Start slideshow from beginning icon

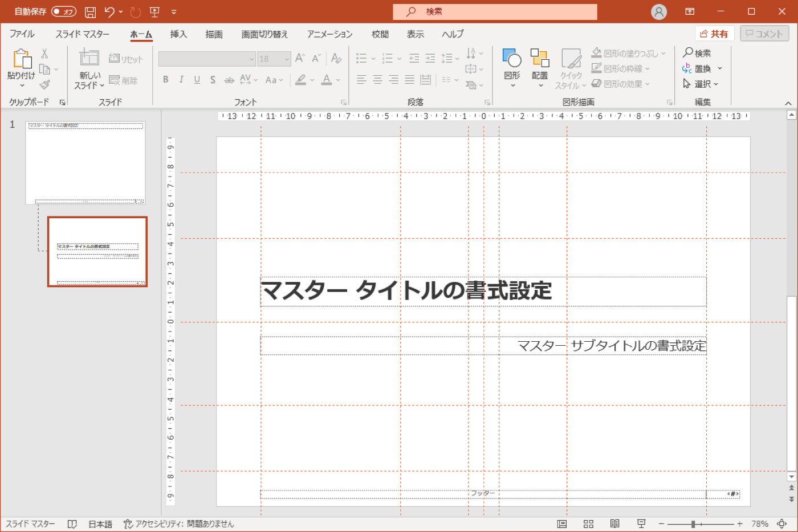154,12
